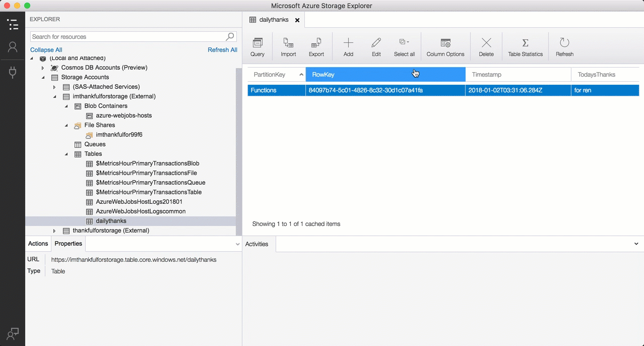644x346 pixels.
Task: Select the dailythanks editor tab
Action: tap(274, 20)
